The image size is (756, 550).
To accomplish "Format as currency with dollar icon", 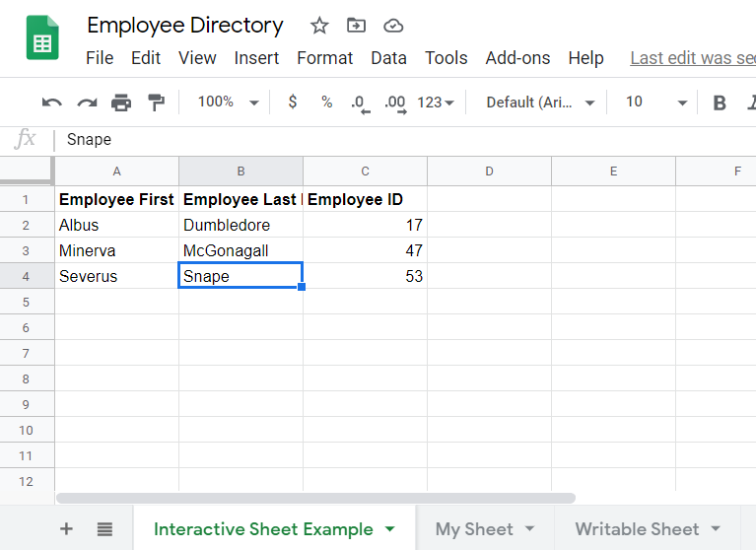I will (x=292, y=103).
